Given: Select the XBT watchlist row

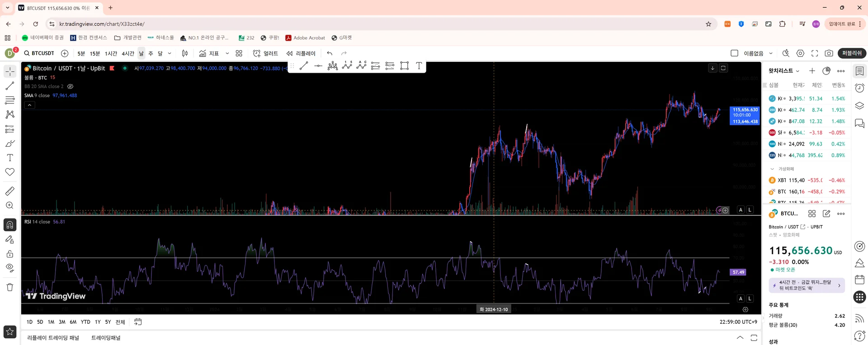Looking at the screenshot, I should 807,180.
